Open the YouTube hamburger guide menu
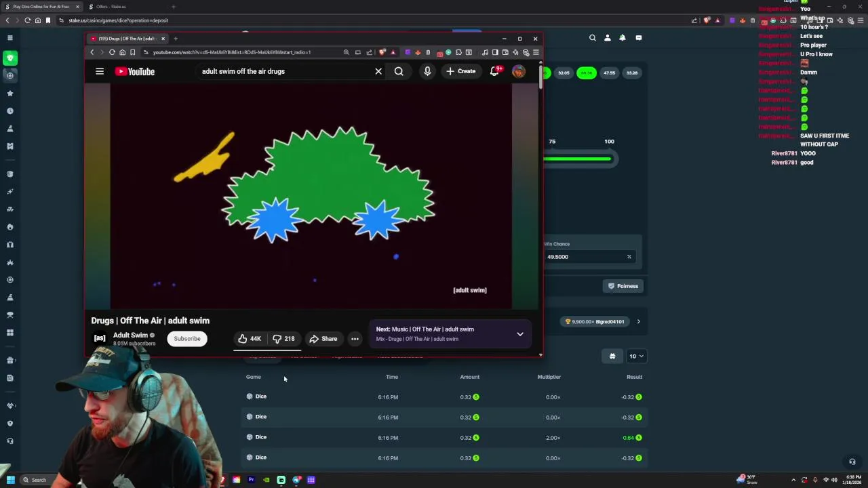868x488 pixels. [100, 71]
